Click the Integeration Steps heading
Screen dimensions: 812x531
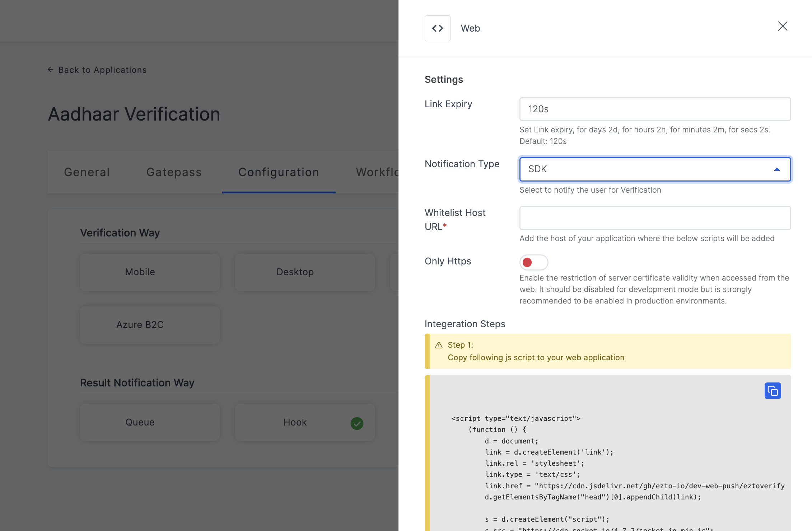pos(465,324)
